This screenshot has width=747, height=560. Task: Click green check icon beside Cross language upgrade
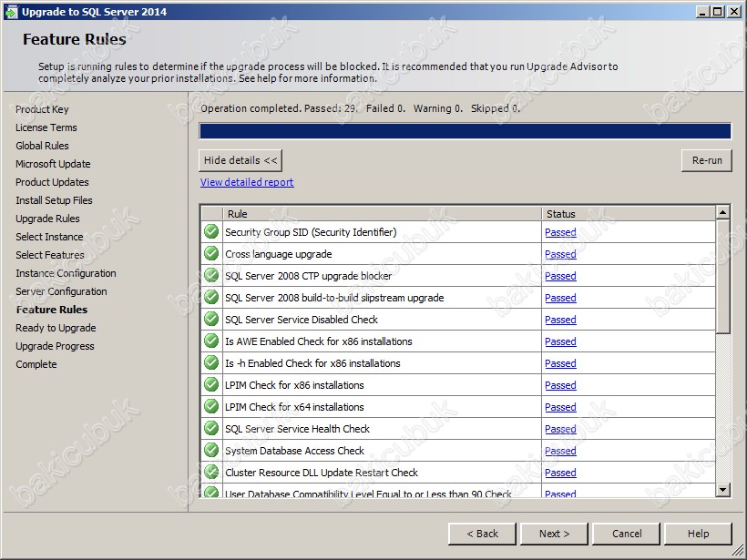pyautogui.click(x=211, y=254)
